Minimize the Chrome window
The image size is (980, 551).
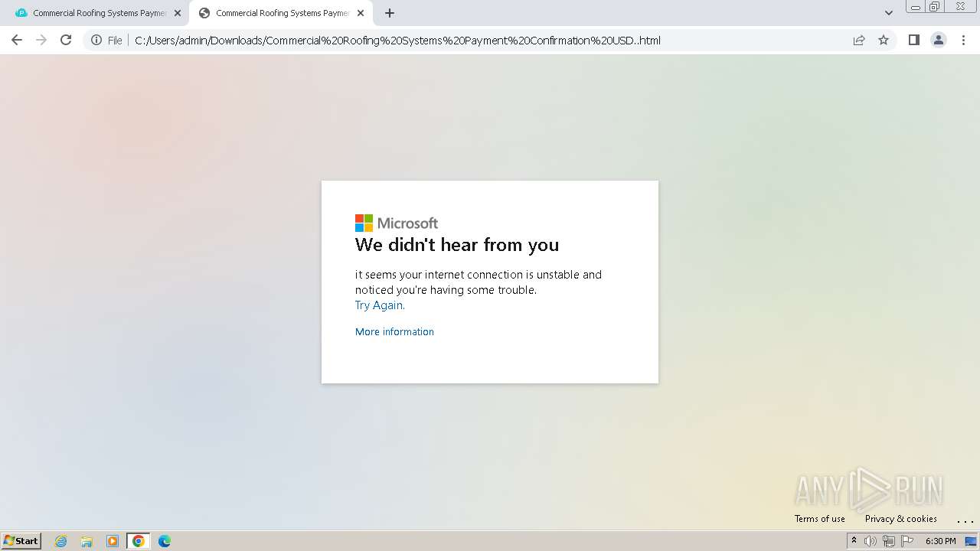[916, 7]
